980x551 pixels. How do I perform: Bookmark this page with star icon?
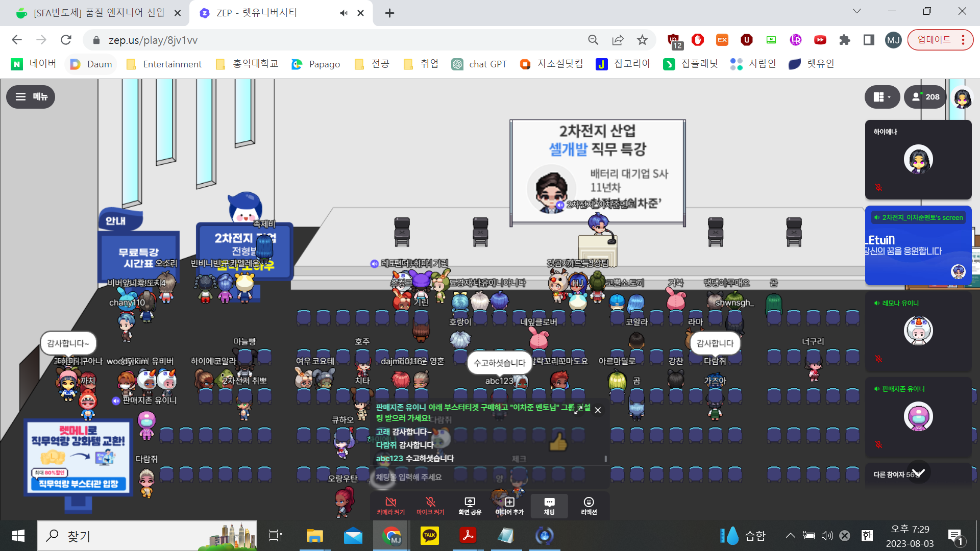click(642, 40)
